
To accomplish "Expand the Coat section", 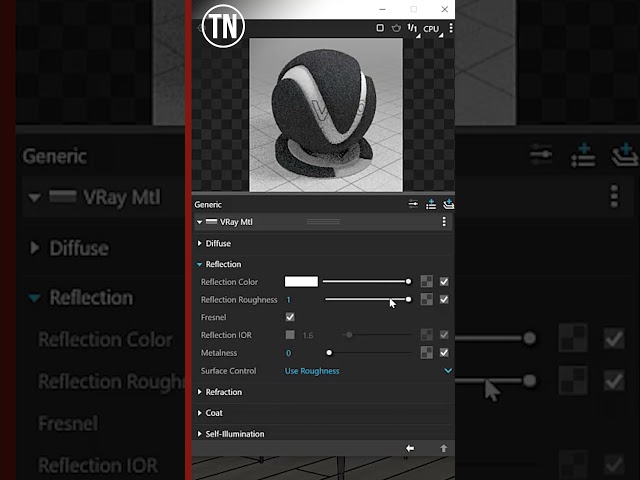I will coord(199,413).
